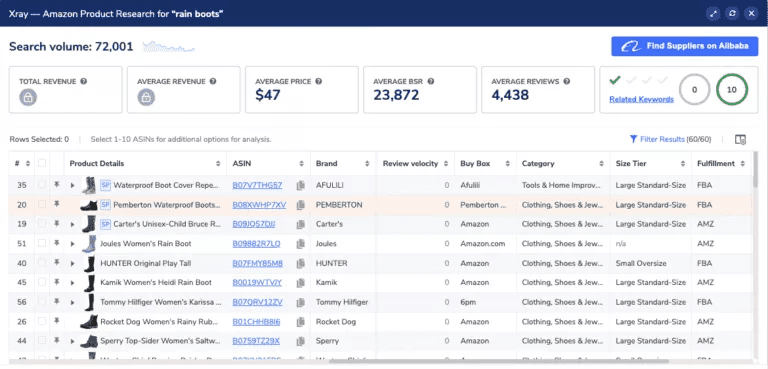Copy the Rocket Dog ASIN clipboard icon
768x369 pixels.
(301, 322)
